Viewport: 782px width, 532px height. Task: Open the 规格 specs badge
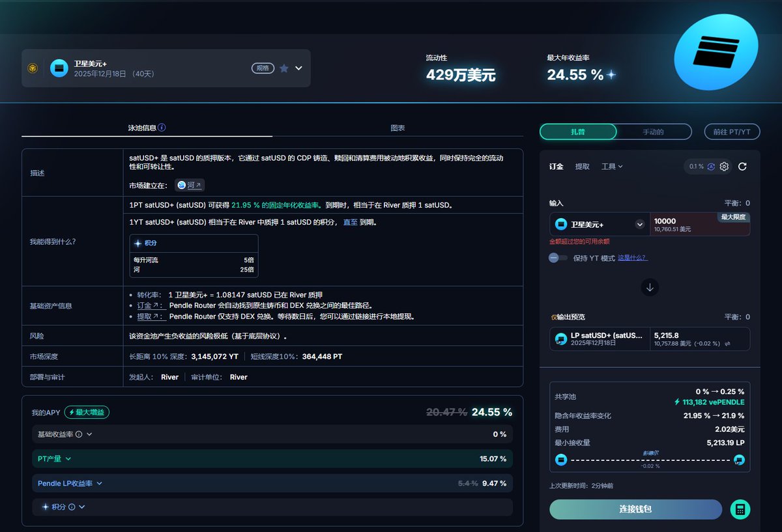pyautogui.click(x=263, y=68)
